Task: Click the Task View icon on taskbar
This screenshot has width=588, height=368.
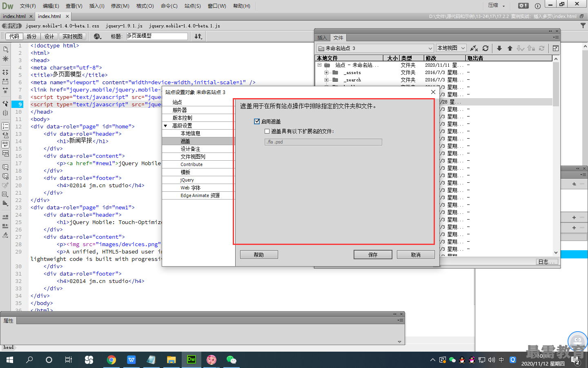Action: [x=69, y=360]
